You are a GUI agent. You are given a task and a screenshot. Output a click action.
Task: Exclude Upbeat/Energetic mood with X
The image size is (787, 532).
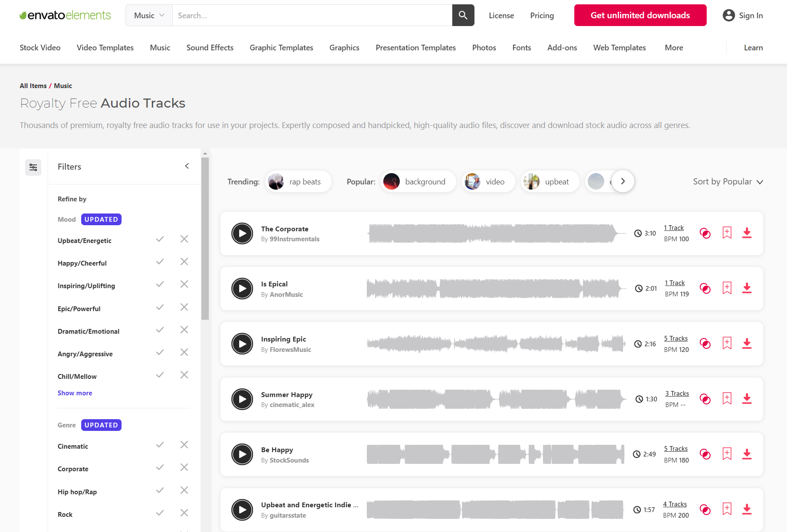pyautogui.click(x=184, y=239)
